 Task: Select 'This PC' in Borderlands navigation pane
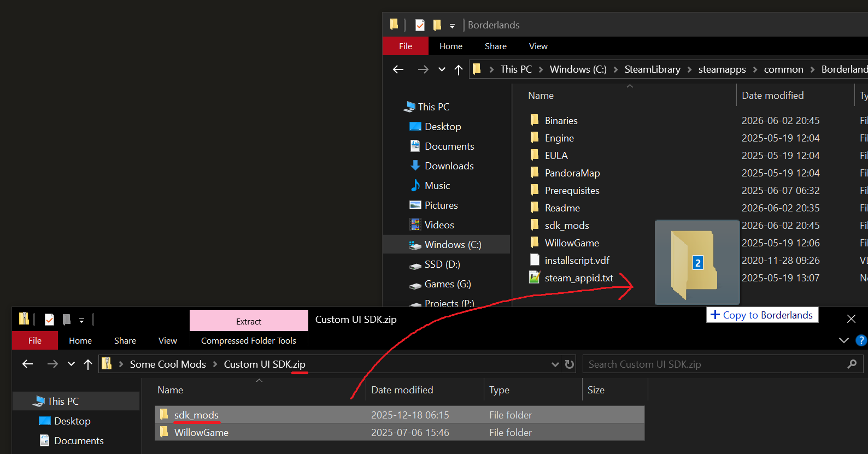point(426,107)
